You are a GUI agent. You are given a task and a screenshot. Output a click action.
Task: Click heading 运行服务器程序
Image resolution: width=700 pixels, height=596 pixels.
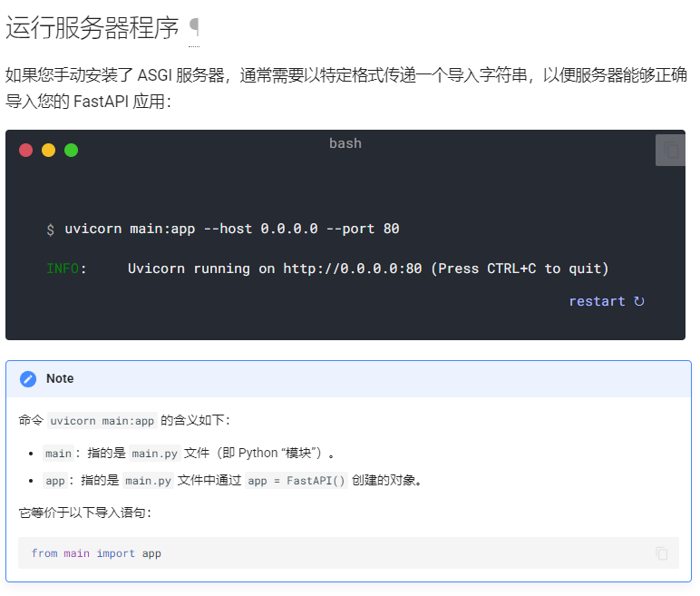tap(92, 28)
